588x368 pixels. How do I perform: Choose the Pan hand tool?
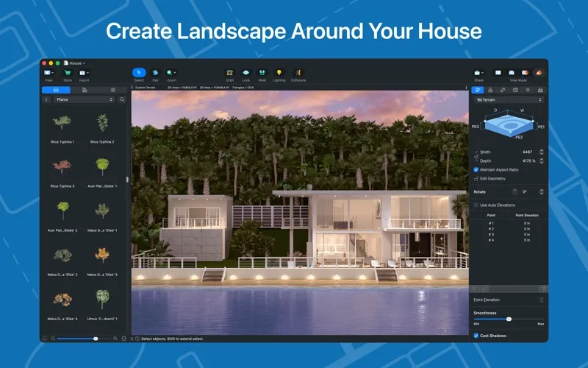[x=155, y=73]
